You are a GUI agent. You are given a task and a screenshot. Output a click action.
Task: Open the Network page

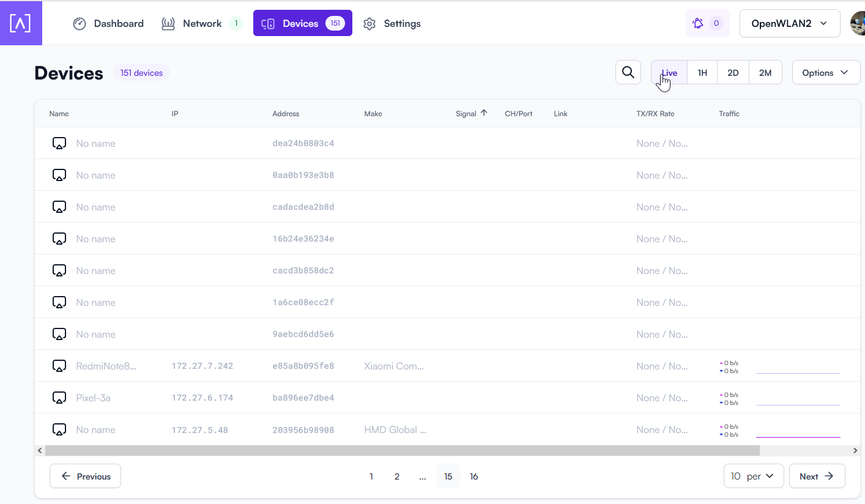[202, 23]
